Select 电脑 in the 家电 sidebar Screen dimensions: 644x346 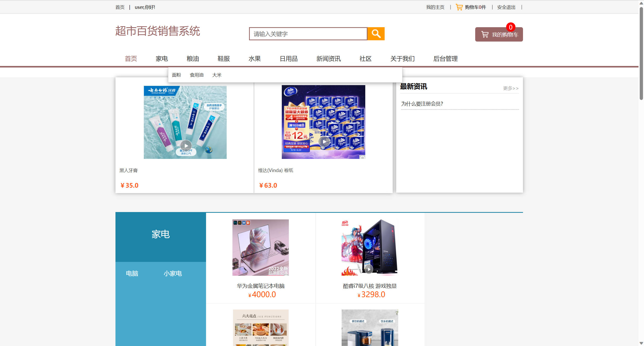click(x=132, y=273)
